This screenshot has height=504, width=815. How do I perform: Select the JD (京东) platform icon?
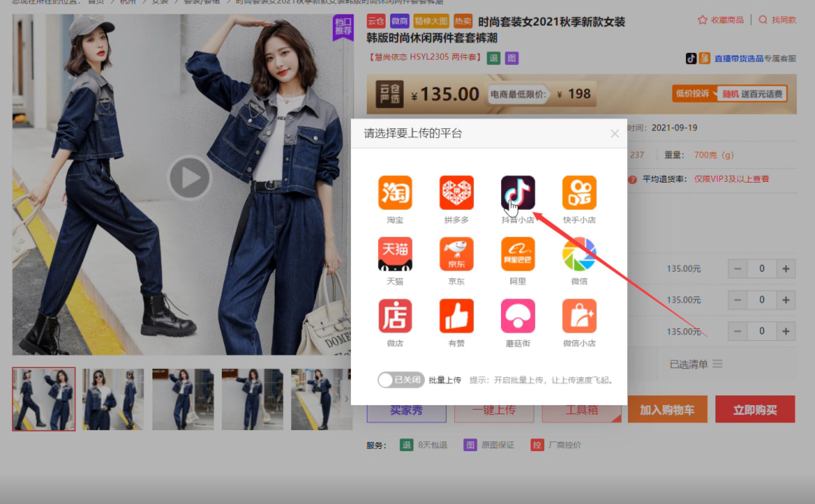click(x=457, y=254)
